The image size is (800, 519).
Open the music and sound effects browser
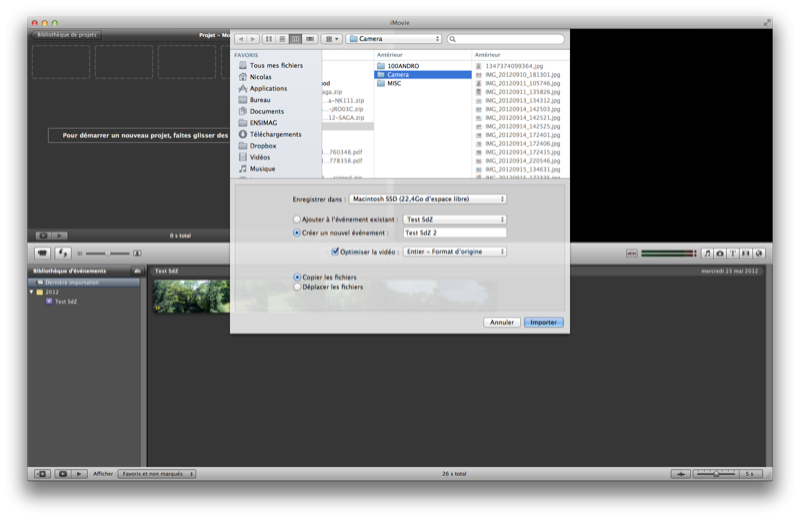[707, 253]
